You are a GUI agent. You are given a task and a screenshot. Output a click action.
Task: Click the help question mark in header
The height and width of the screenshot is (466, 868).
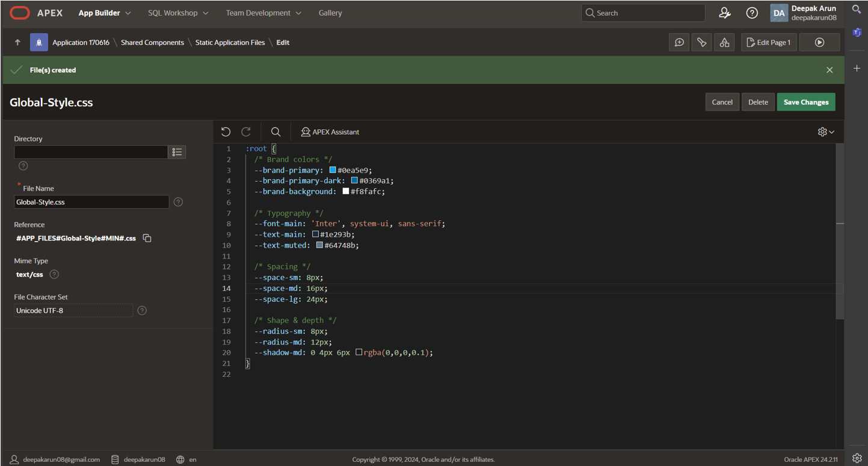[752, 13]
